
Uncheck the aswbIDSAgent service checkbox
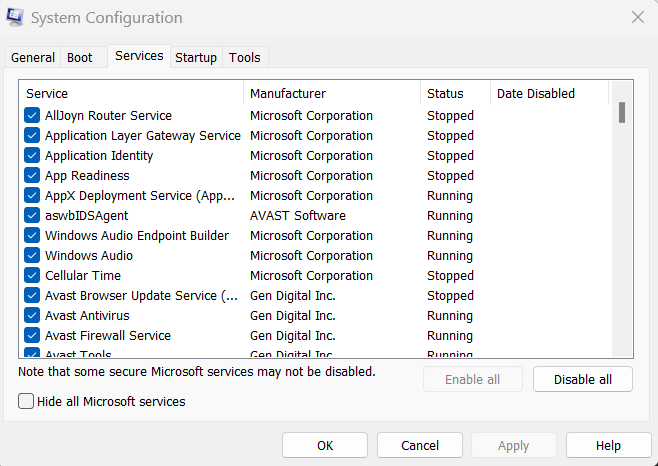click(x=32, y=216)
